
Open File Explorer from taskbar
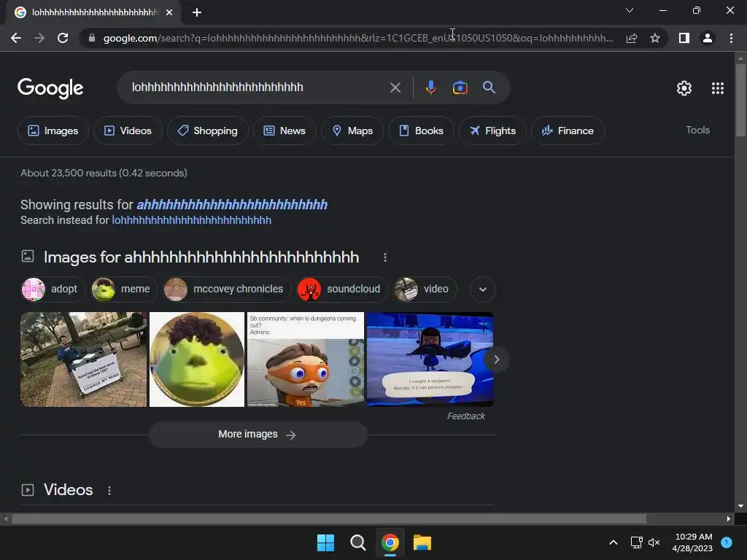click(422, 542)
